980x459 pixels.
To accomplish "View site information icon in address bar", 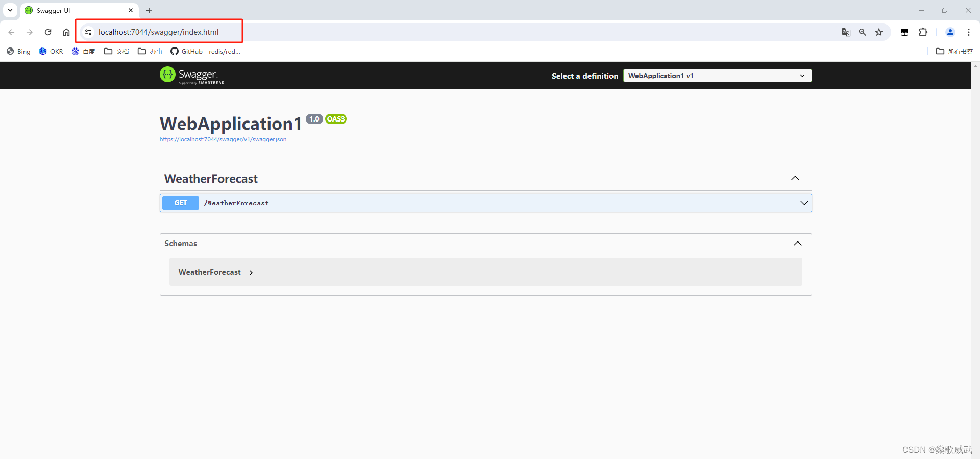I will point(88,32).
